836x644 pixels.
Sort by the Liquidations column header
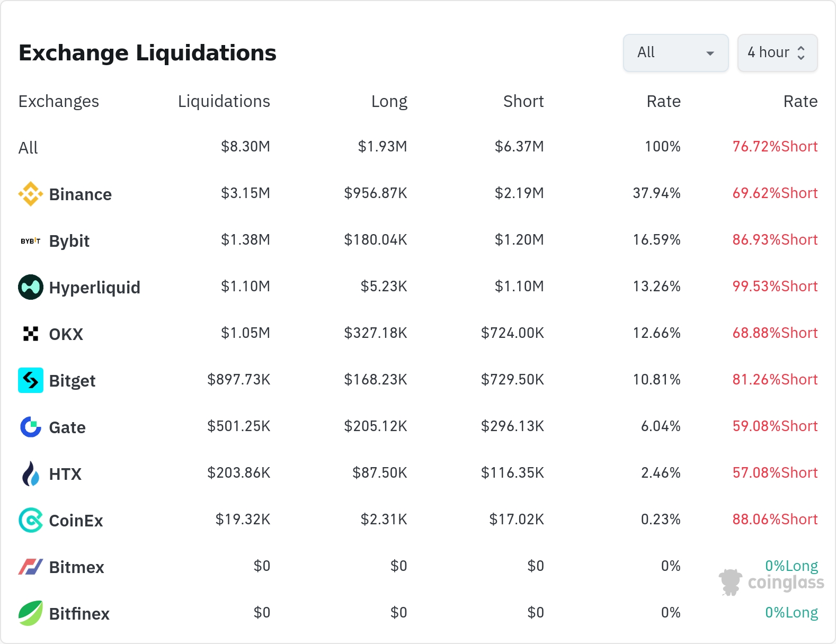coord(224,101)
